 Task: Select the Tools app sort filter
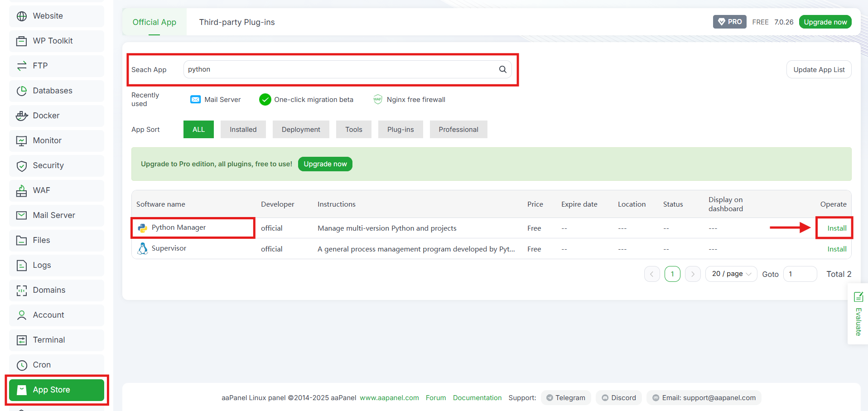point(354,130)
